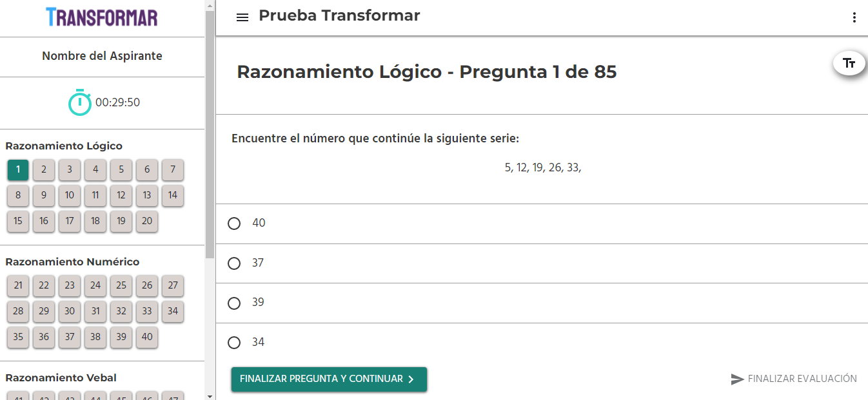The width and height of the screenshot is (868, 400).
Task: Click the sidebar scrollbar down arrow
Action: (210, 395)
